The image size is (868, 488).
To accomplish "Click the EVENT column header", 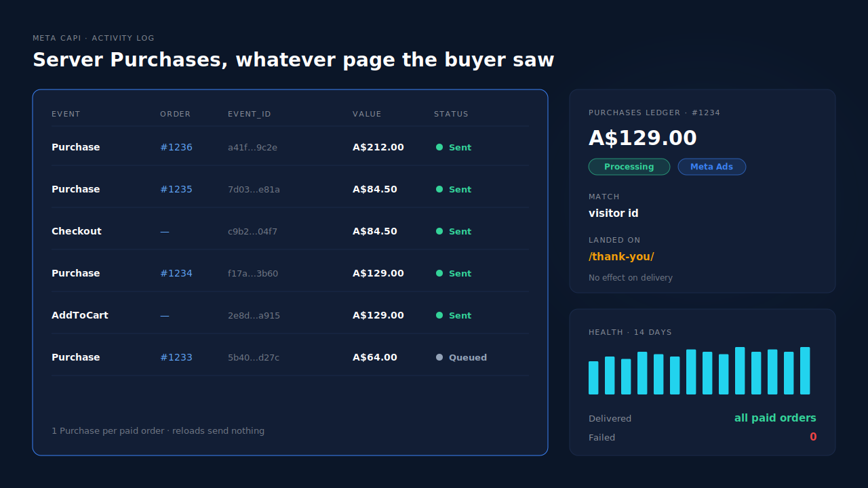I will (x=66, y=114).
